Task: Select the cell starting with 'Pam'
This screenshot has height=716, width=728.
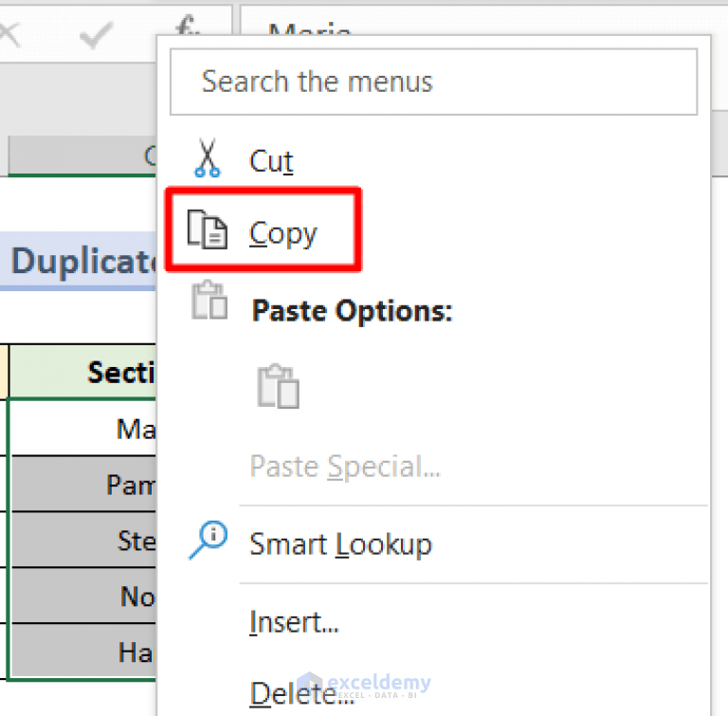Action: [82, 485]
